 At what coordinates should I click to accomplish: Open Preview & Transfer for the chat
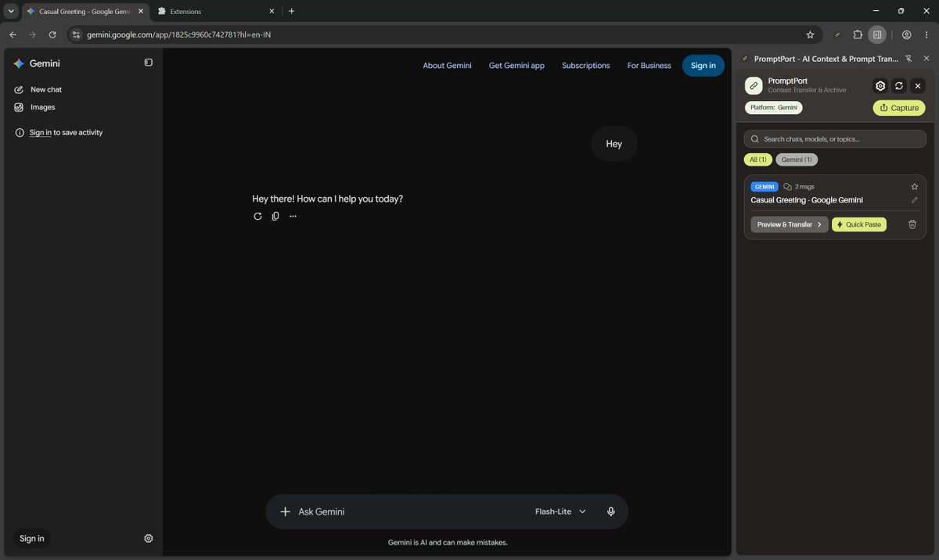tap(790, 224)
